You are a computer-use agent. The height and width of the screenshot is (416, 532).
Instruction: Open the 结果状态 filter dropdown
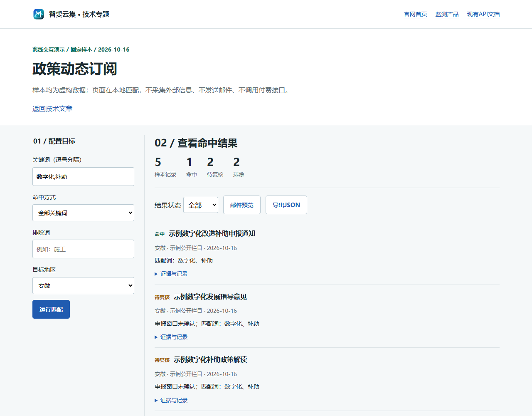(x=201, y=205)
